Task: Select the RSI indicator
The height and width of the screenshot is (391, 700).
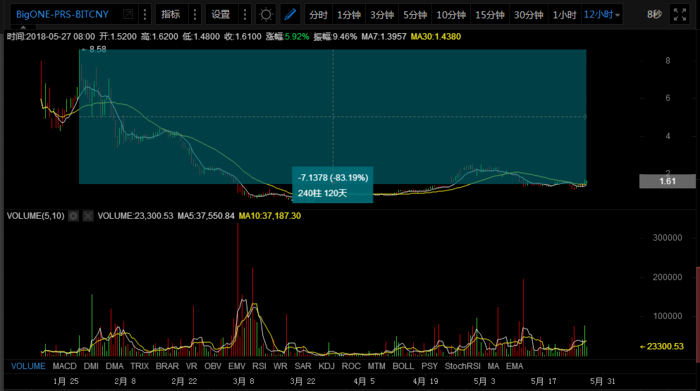Action: (x=259, y=366)
